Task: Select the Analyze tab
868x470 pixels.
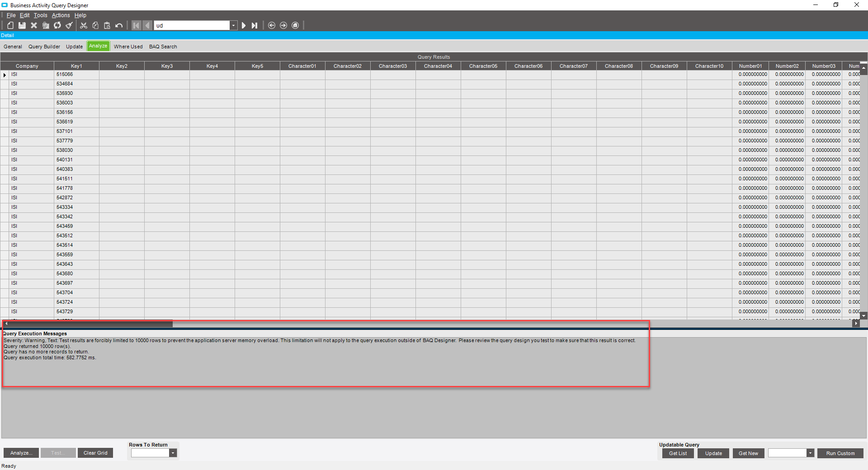Action: (x=98, y=46)
